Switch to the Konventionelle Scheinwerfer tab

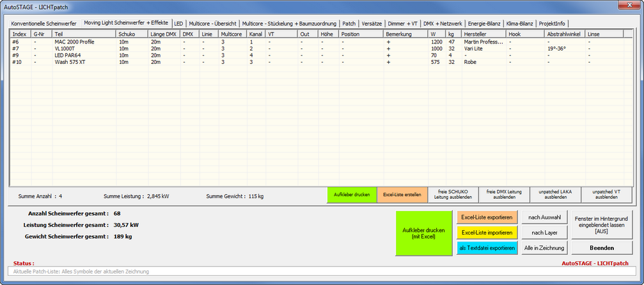pyautogui.click(x=43, y=24)
